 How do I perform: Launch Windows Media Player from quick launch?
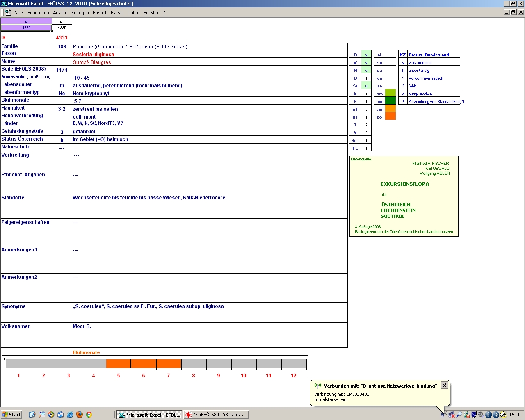(x=51, y=415)
